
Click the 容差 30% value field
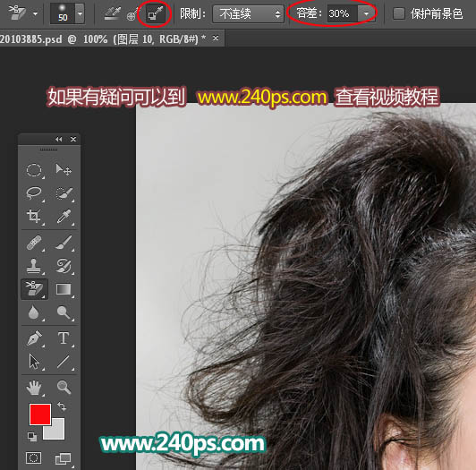342,14
